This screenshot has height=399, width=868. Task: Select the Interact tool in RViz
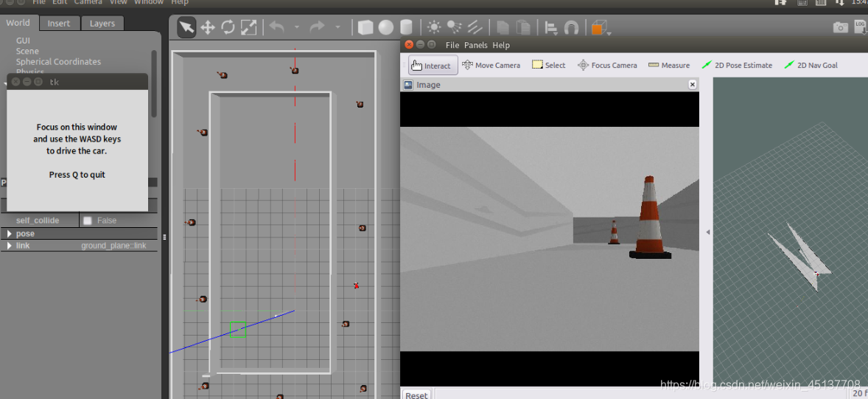(x=433, y=66)
